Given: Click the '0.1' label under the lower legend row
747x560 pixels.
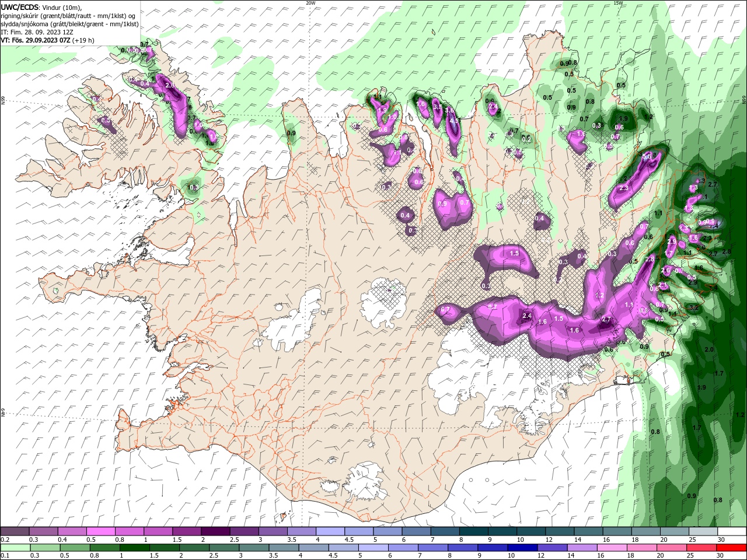Looking at the screenshot, I should (5, 556).
